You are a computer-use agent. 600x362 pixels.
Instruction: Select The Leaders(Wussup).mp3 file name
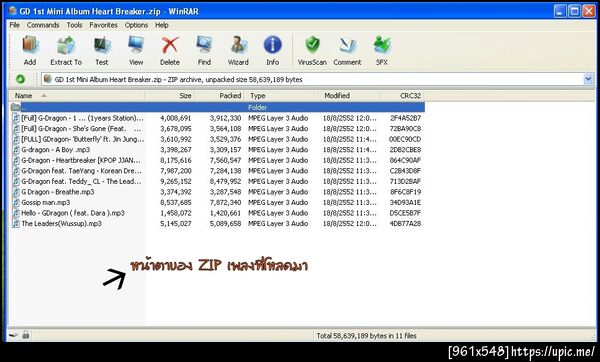pos(61,223)
